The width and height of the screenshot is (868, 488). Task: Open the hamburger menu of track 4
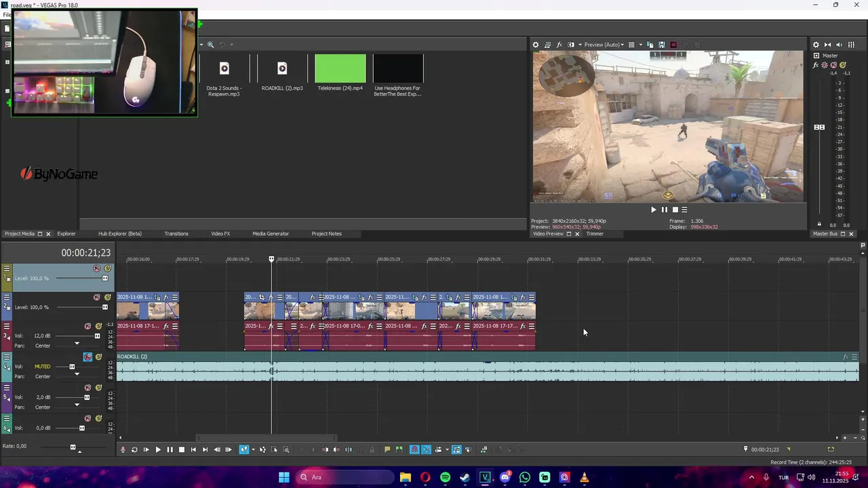click(x=7, y=357)
